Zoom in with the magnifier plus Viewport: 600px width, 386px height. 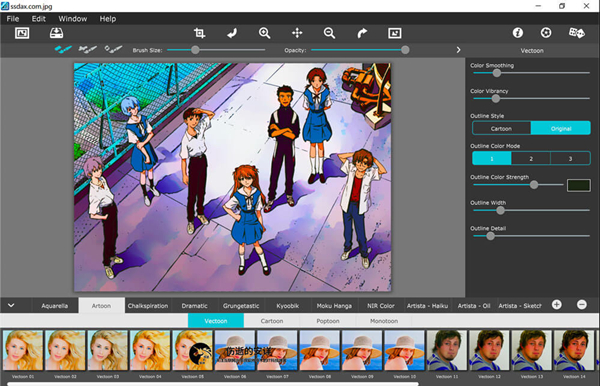pos(264,33)
